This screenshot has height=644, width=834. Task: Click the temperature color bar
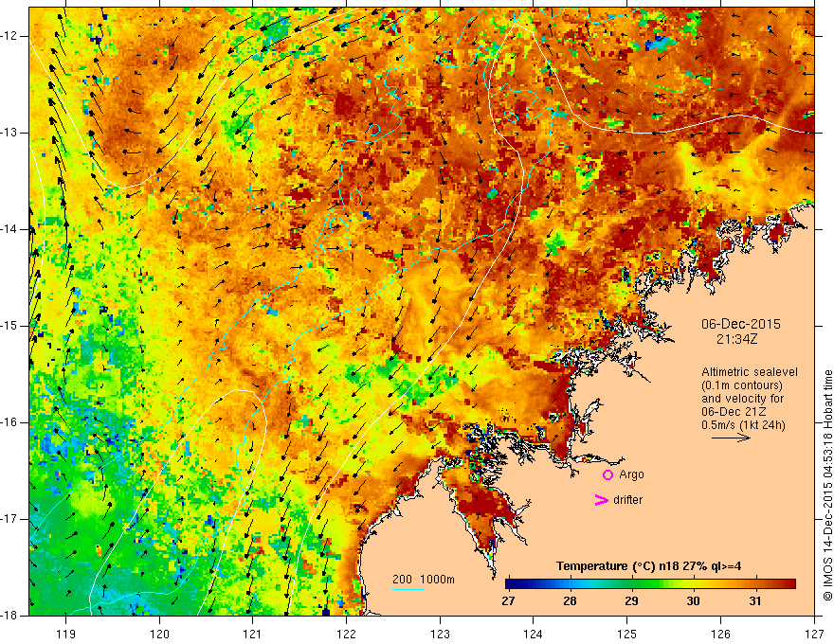pyautogui.click(x=650, y=583)
